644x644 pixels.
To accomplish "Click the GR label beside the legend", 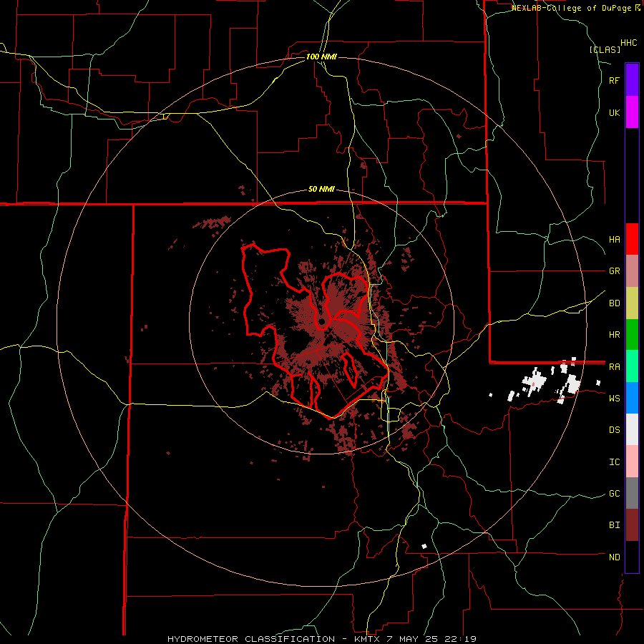I will pos(614,271).
